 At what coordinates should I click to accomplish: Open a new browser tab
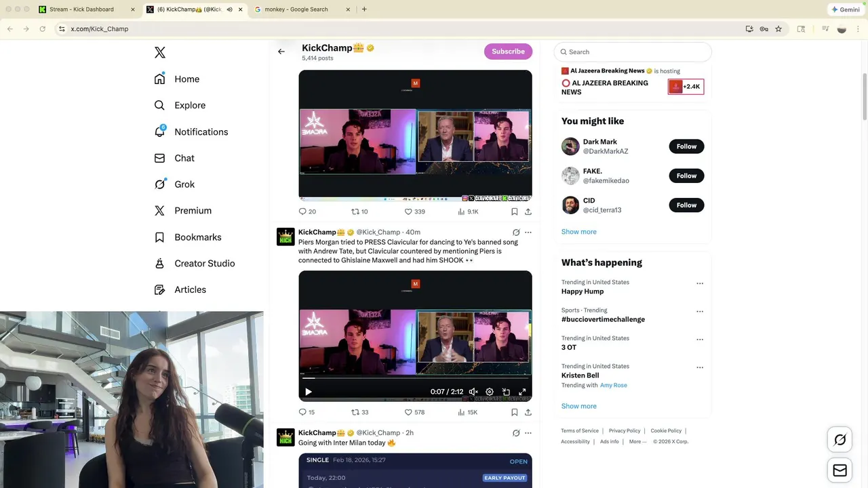pos(364,9)
